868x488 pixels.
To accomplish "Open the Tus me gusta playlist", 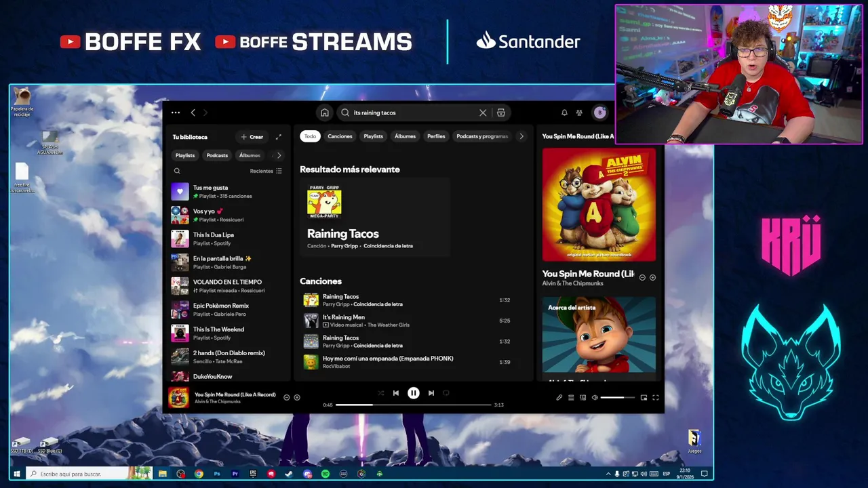I will tap(228, 191).
